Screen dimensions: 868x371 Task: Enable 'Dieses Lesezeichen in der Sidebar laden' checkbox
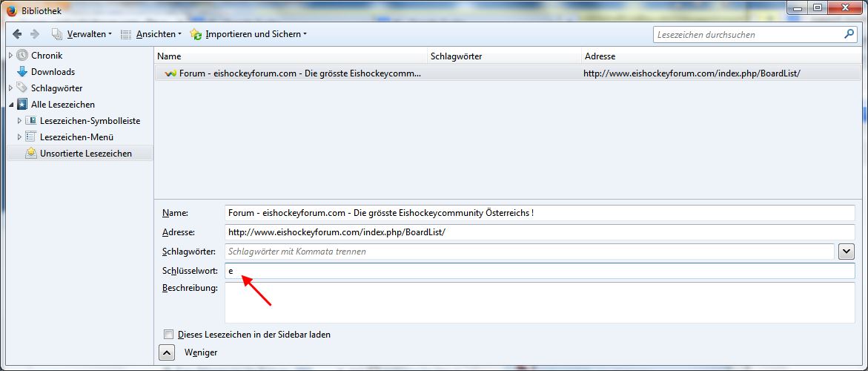(x=169, y=335)
